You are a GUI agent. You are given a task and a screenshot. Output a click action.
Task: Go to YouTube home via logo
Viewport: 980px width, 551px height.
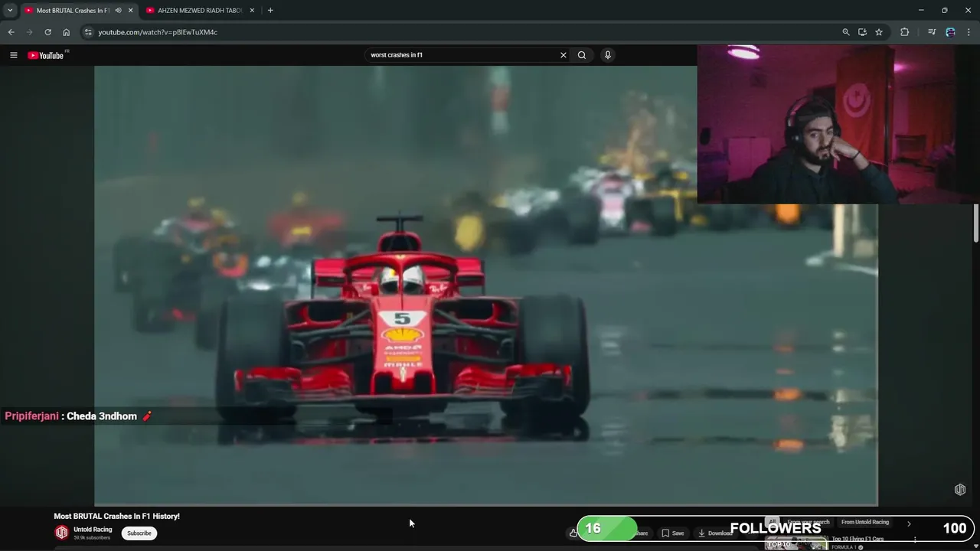[46, 55]
